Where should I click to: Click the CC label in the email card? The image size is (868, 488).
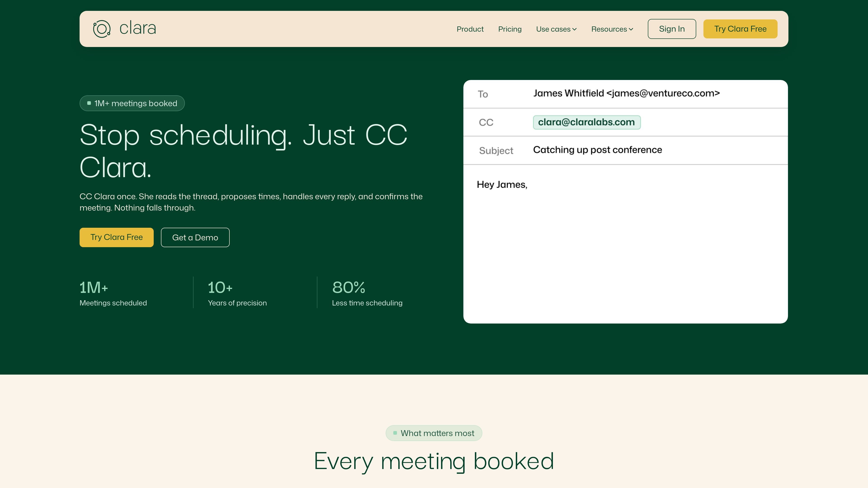pyautogui.click(x=486, y=123)
